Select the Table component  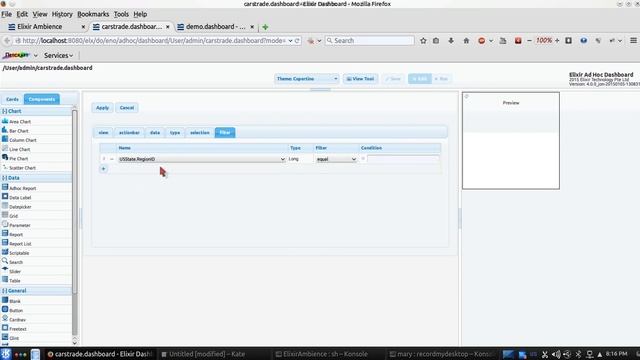[x=11, y=281]
